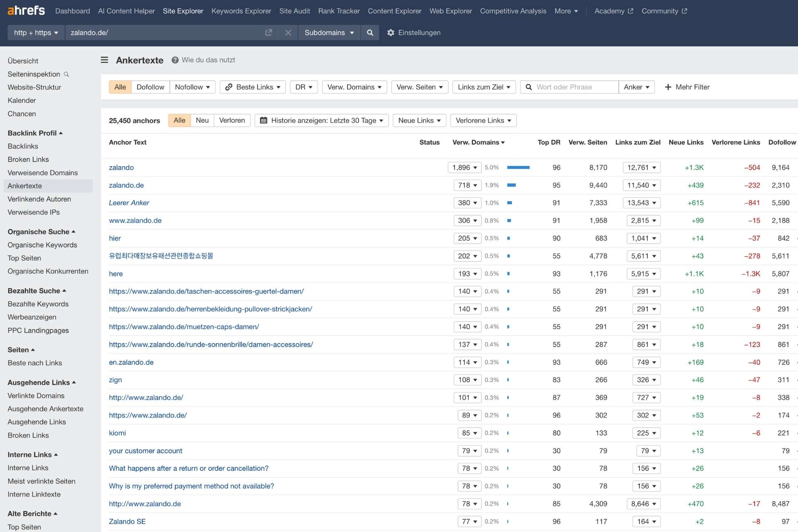The height and width of the screenshot is (532, 798).
Task: Click Wie du das nutzt link
Action: [x=208, y=60]
